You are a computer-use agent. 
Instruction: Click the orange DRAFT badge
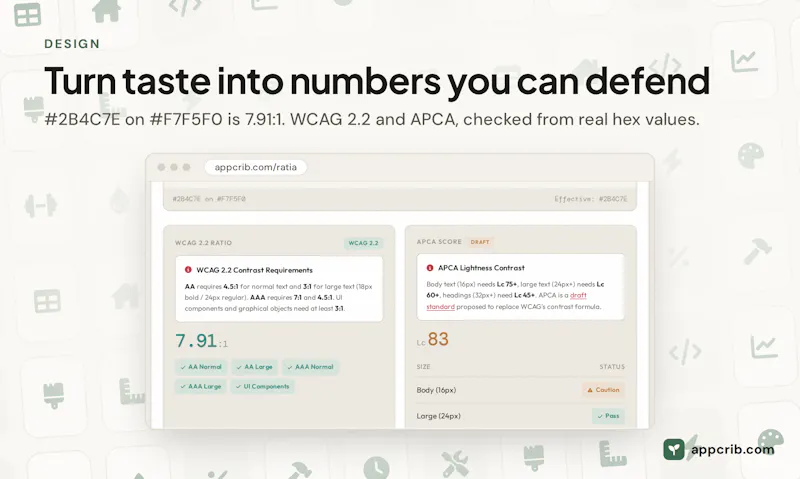coord(480,242)
